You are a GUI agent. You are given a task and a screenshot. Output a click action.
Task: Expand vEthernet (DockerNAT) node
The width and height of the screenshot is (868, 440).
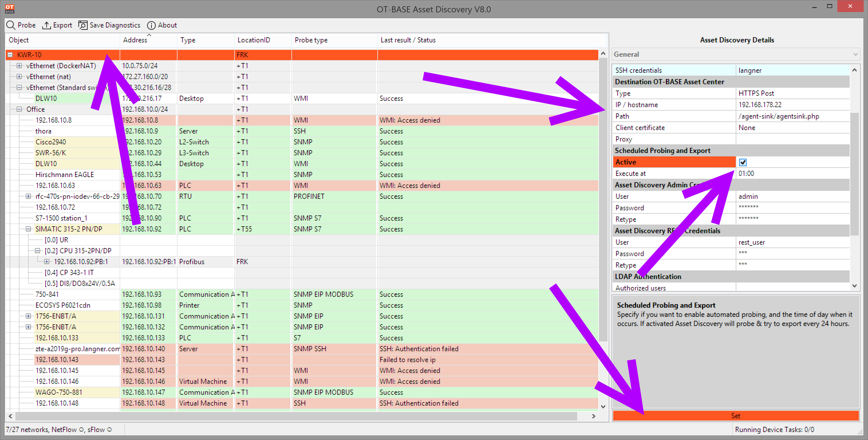point(19,66)
